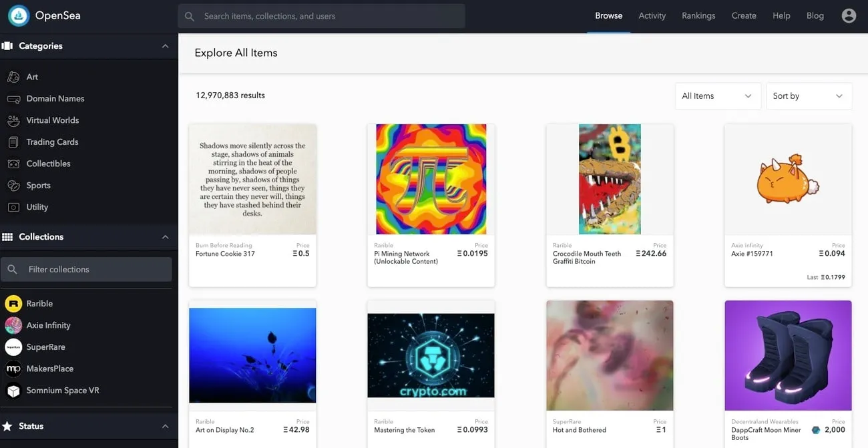Select the Domain Names category icon
Viewport: 868px width, 448px height.
point(13,99)
